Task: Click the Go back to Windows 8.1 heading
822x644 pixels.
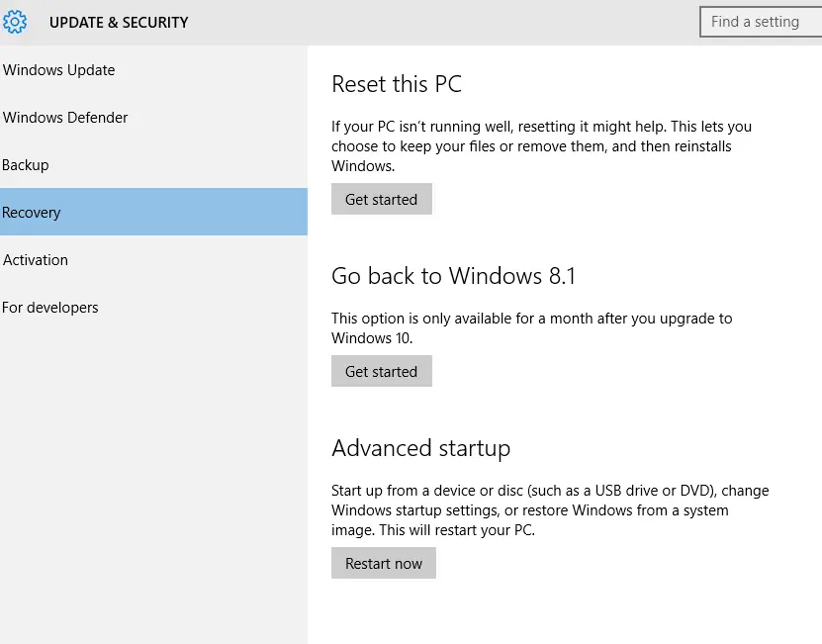Action: coord(453,276)
